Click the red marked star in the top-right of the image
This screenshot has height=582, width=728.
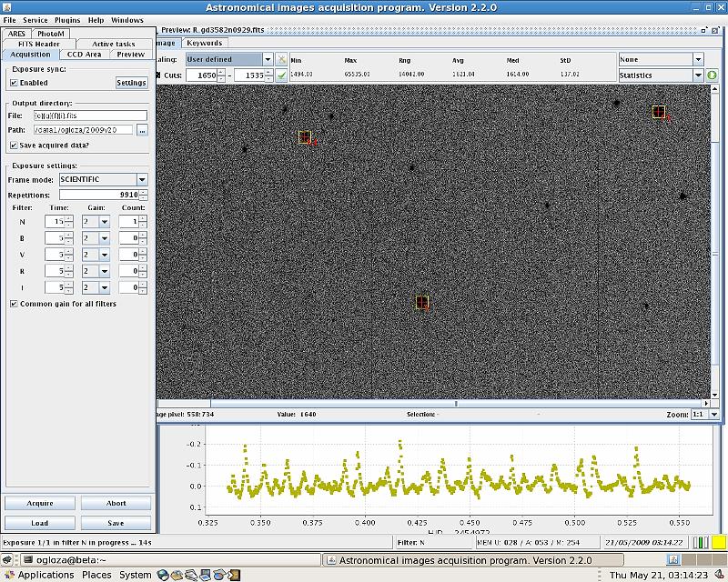pos(659,112)
